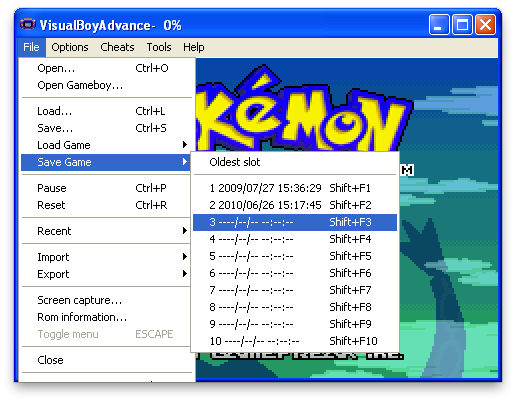Expand the Import submenu arrow

point(185,257)
